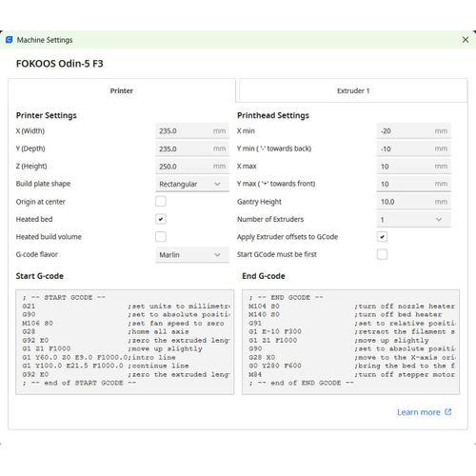Open the Build plate shape dropdown
This screenshot has width=476, height=476.
click(192, 184)
